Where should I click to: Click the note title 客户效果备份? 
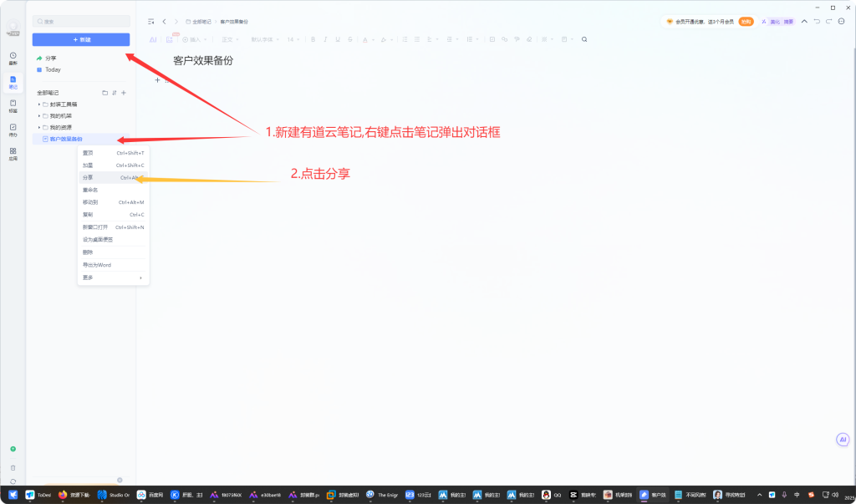click(203, 61)
